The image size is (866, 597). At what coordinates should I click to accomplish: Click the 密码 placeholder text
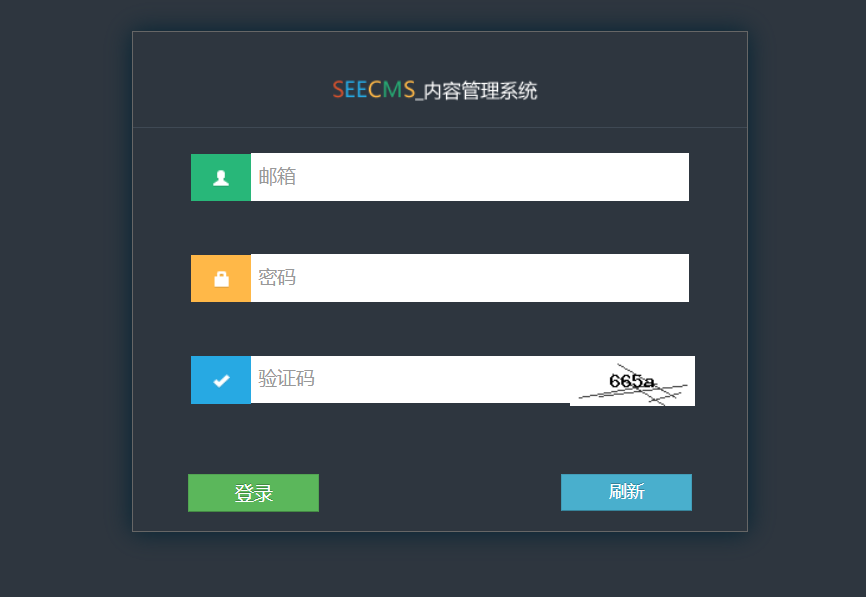[277, 278]
